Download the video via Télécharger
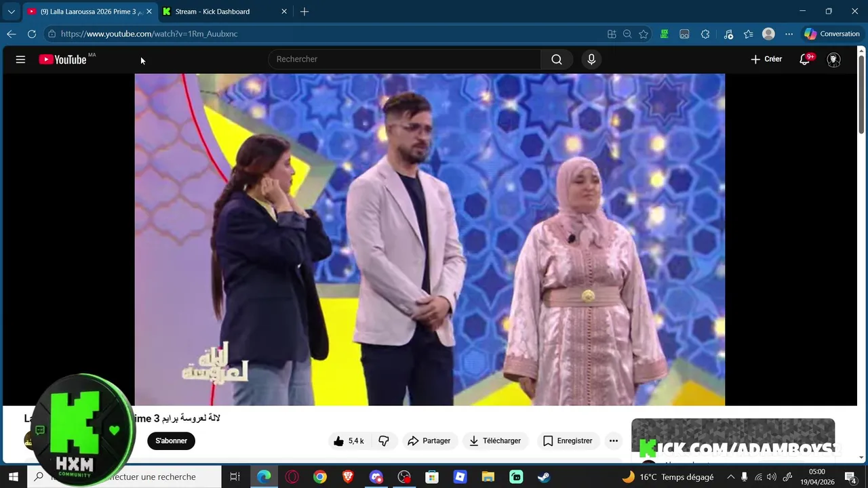This screenshot has height=488, width=868. 495,441
